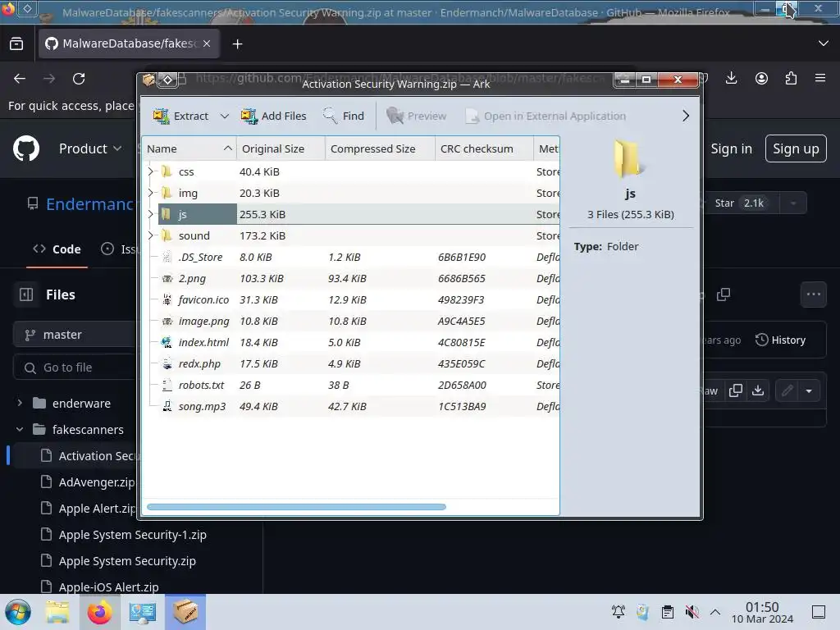Open the Product menu on GitHub
Viewport: 840px width, 630px height.
[90, 148]
